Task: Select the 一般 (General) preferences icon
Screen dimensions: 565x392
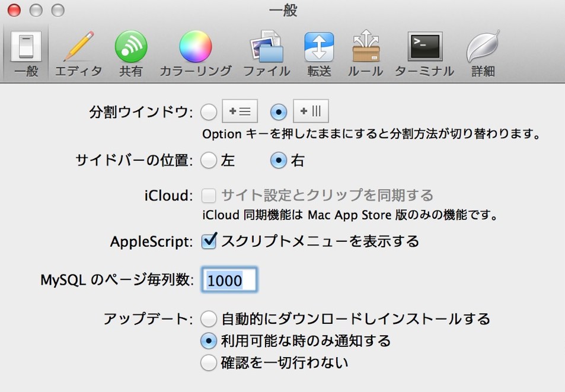Action: pyautogui.click(x=26, y=53)
